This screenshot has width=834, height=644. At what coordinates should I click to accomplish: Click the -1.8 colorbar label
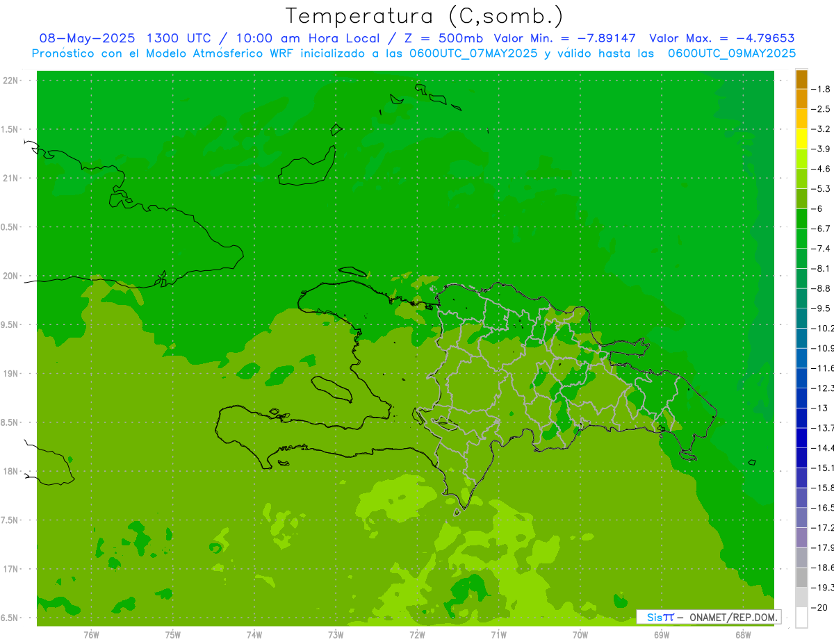tap(820, 89)
